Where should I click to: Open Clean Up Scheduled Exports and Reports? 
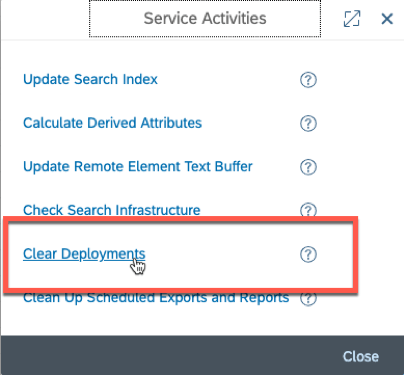(x=156, y=298)
